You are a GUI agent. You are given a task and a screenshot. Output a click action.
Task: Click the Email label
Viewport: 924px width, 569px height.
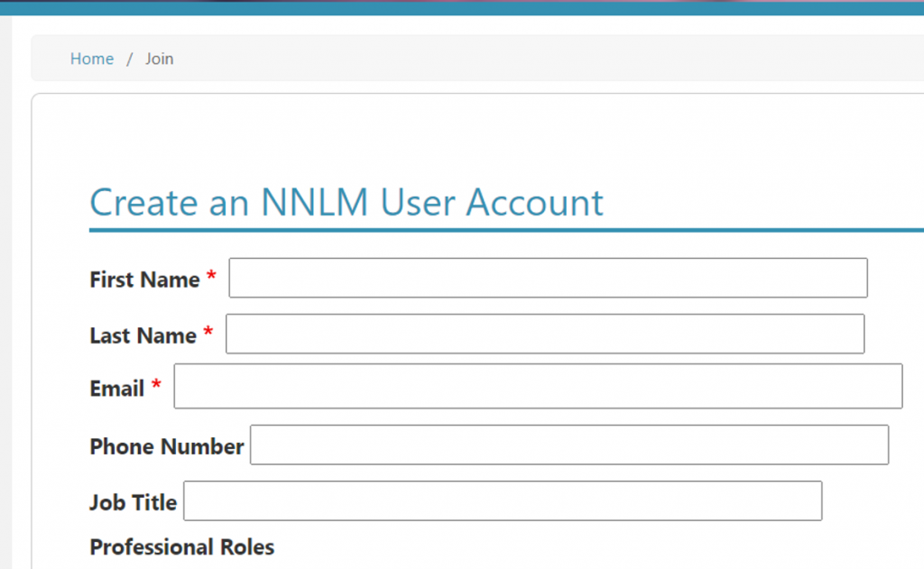tap(116, 388)
